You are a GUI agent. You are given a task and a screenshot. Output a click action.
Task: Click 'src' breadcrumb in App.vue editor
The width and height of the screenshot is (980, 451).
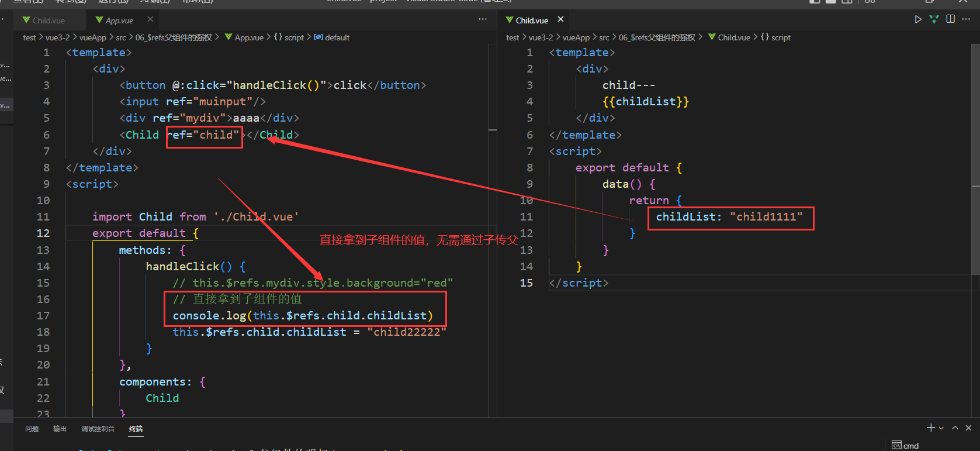click(121, 37)
